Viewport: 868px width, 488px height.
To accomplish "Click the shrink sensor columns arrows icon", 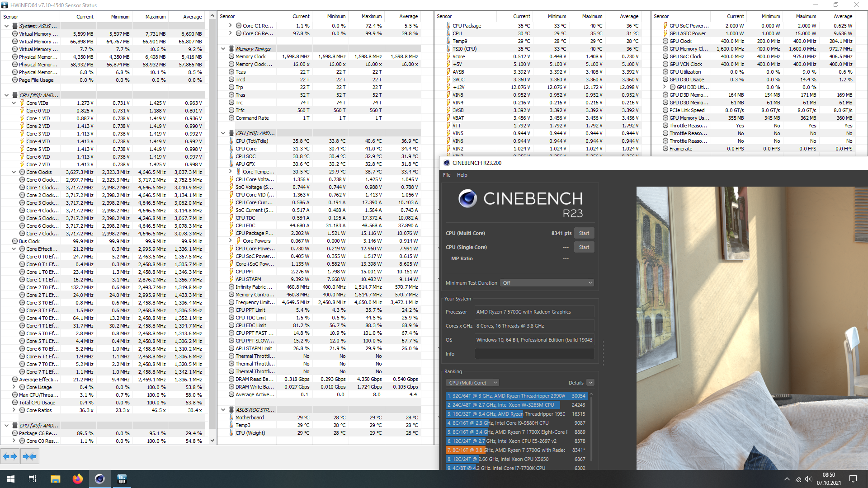I will point(29,456).
